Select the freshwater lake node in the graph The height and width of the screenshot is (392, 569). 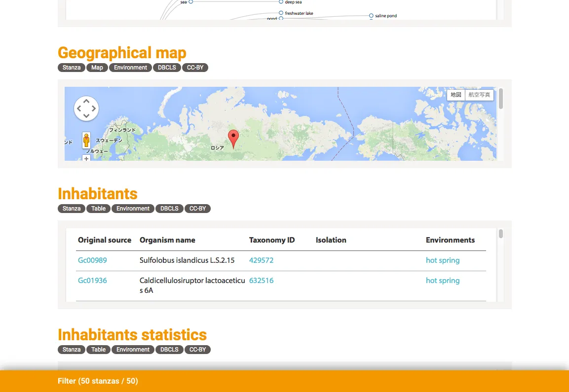tap(281, 13)
